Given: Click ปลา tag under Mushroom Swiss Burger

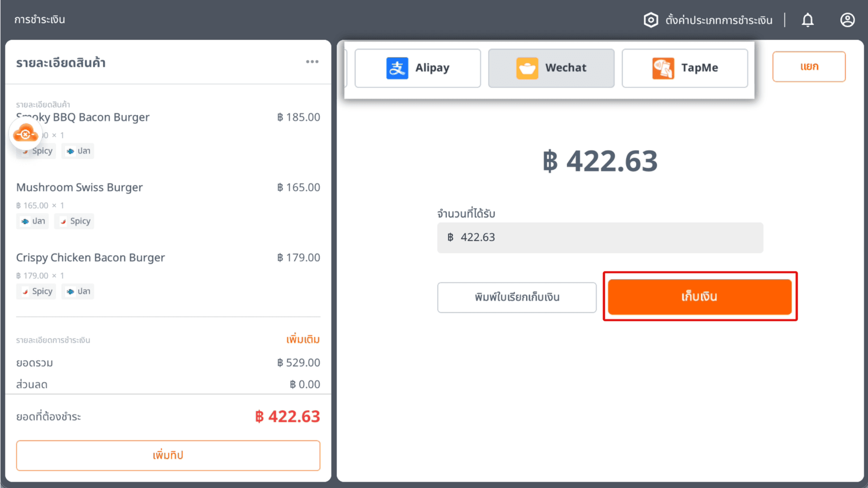Looking at the screenshot, I should pyautogui.click(x=33, y=221).
